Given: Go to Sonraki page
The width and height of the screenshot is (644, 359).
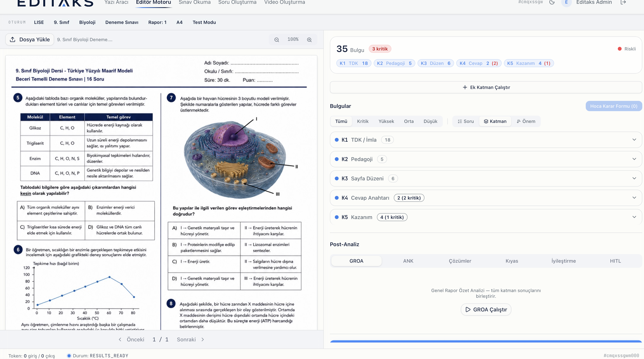Looking at the screenshot, I should (190, 339).
